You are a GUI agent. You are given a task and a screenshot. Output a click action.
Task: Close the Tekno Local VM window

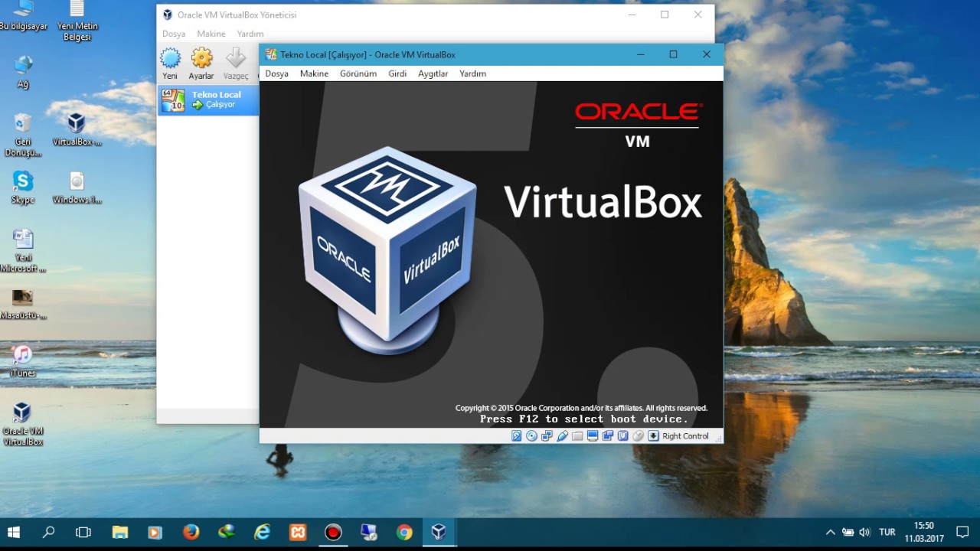[x=707, y=54]
